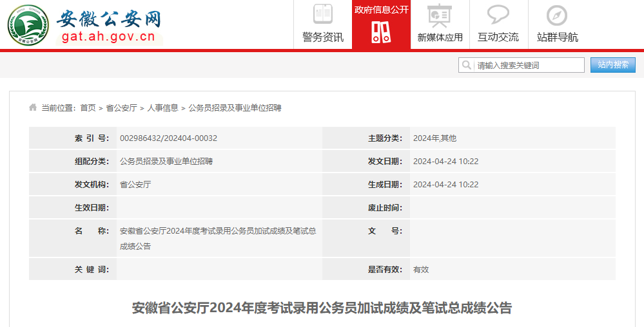Go to 首页 in the breadcrumb

[88, 108]
